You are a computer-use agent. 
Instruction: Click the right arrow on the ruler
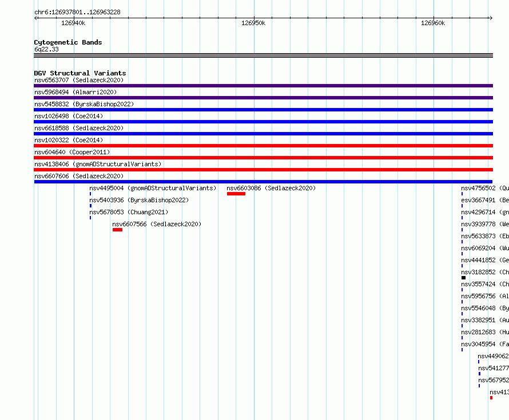491,18
